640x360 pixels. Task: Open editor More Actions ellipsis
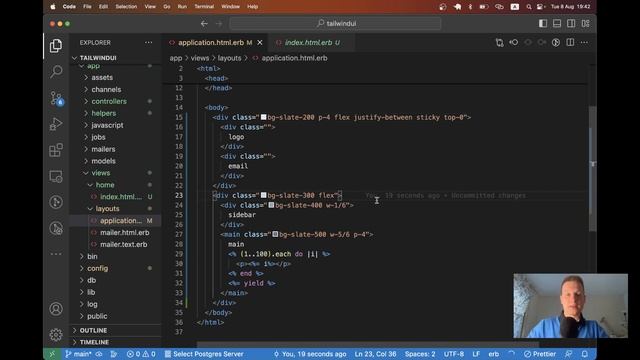584,42
